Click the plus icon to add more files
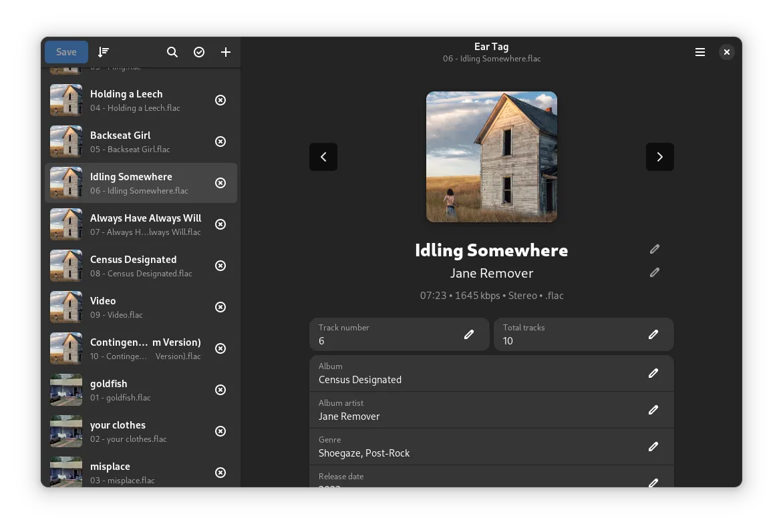783x532 pixels. click(x=226, y=51)
